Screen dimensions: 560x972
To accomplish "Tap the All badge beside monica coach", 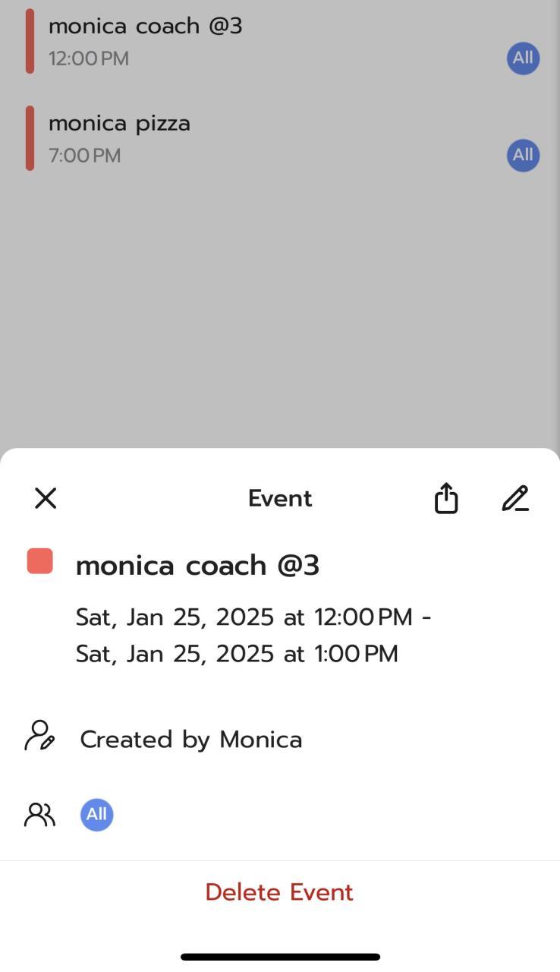I will [x=523, y=58].
